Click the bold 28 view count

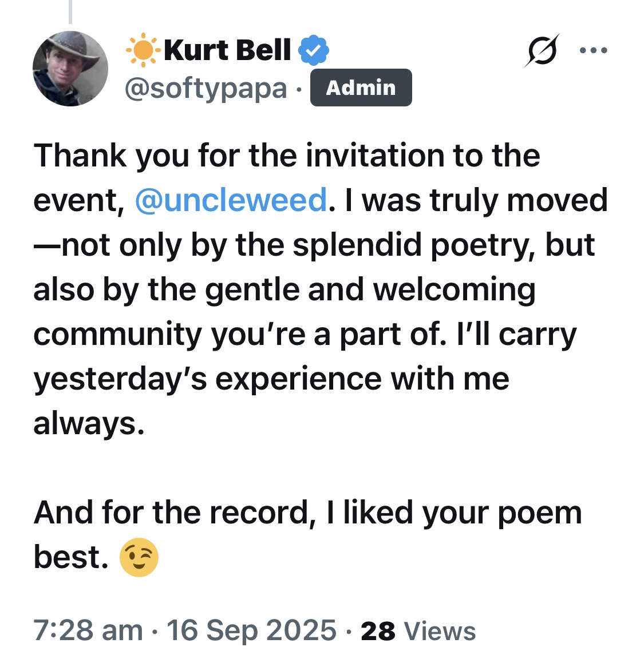pos(378,631)
